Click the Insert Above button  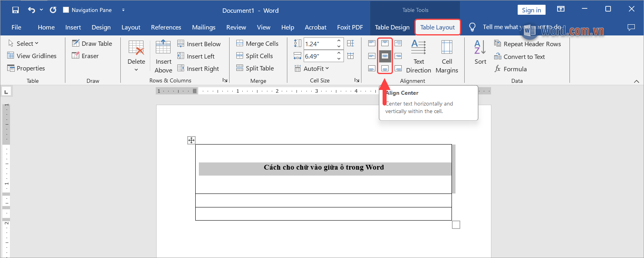tap(163, 56)
